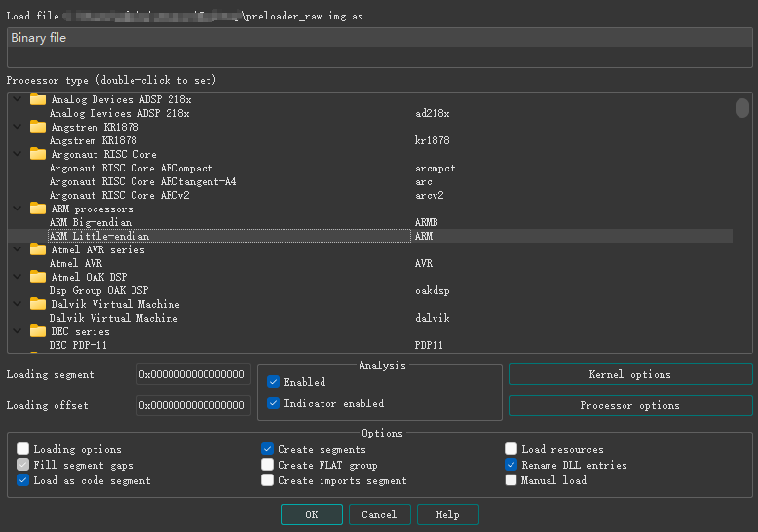The height and width of the screenshot is (532, 758).
Task: Click the Argonaut RISC Core folder icon
Action: 38,154
